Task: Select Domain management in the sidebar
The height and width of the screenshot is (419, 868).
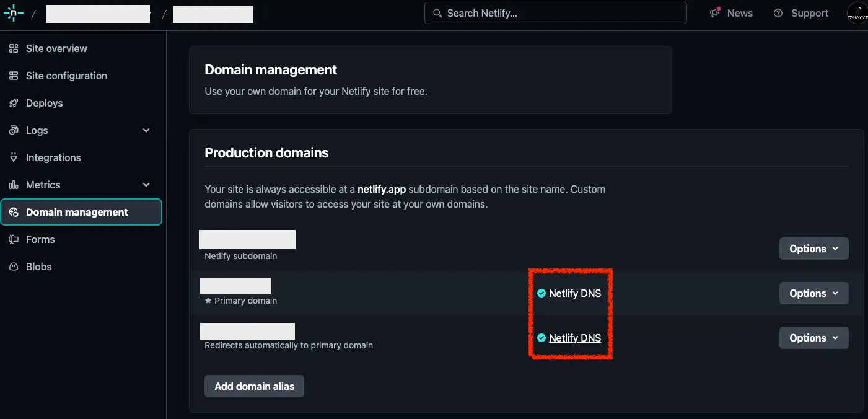Action: pos(77,212)
